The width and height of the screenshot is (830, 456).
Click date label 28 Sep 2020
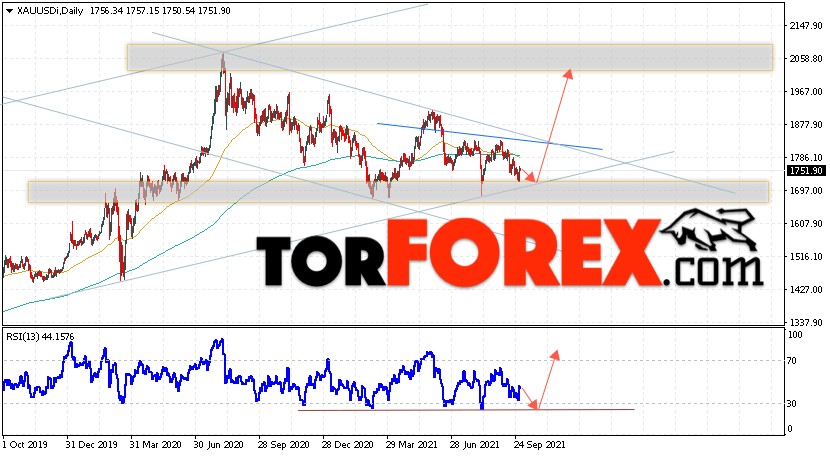[x=283, y=445]
